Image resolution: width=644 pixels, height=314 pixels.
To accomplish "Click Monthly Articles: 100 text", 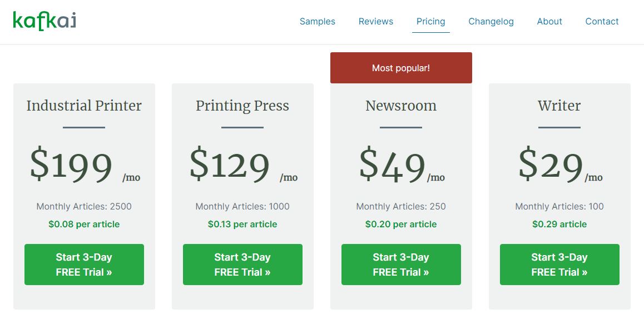I will [x=559, y=206].
